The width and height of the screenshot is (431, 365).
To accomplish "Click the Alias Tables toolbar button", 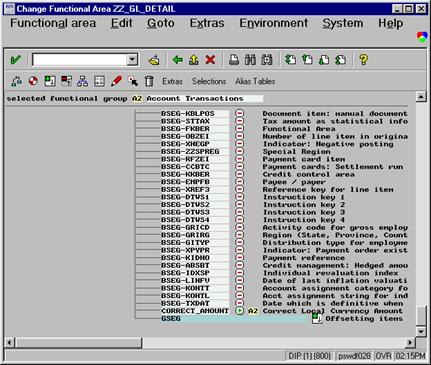I will tap(255, 81).
